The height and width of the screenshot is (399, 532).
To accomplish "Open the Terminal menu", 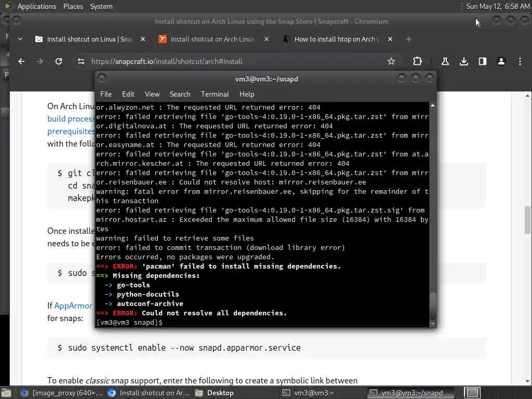I will point(215,95).
